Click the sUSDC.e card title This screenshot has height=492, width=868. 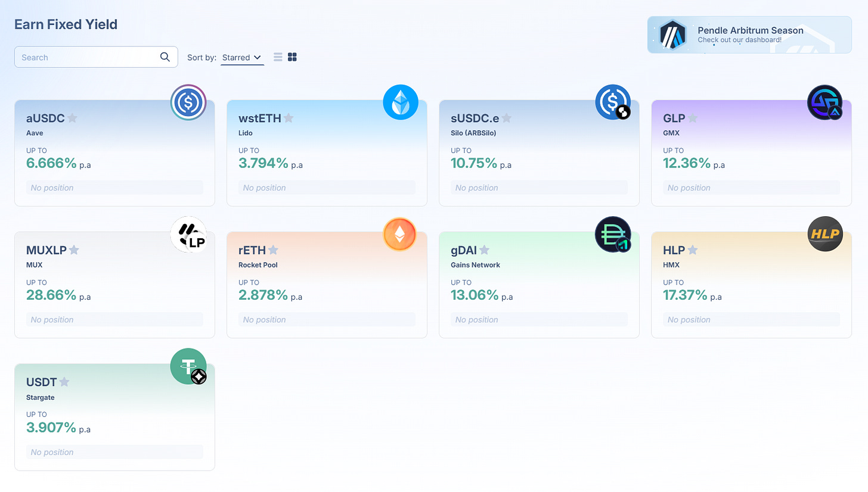[x=475, y=118]
